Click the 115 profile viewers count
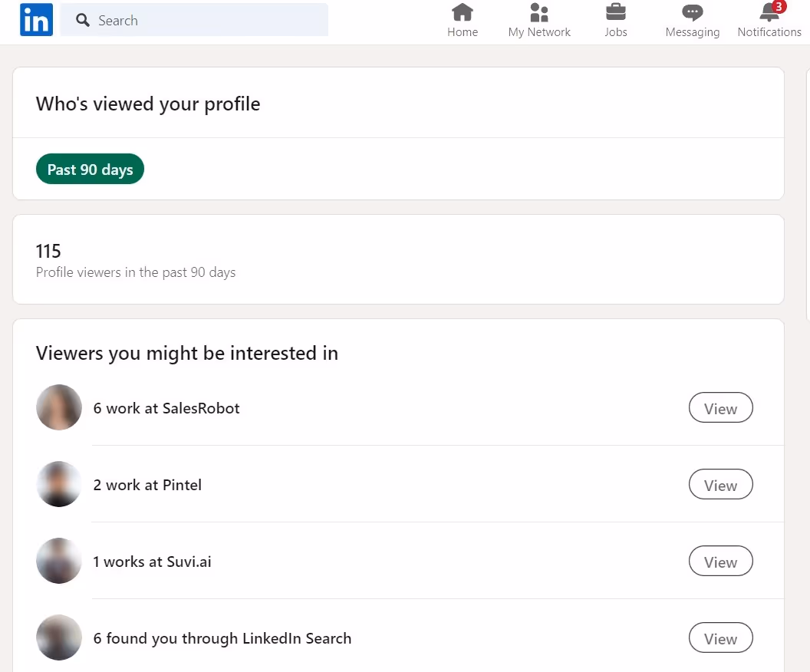 click(x=48, y=251)
